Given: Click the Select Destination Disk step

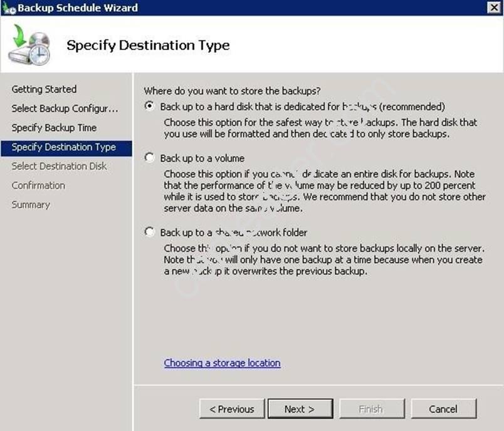Looking at the screenshot, I should click(x=59, y=166).
